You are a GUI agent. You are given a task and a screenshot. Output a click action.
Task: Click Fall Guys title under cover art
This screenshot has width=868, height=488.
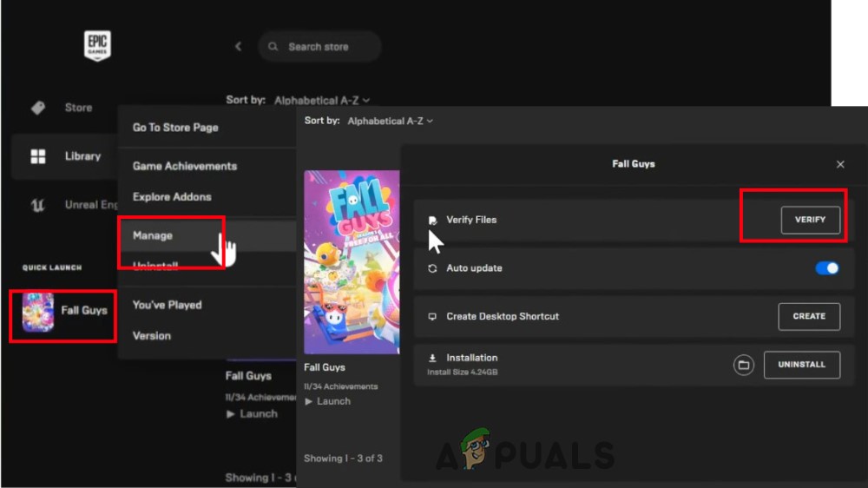[x=325, y=367]
